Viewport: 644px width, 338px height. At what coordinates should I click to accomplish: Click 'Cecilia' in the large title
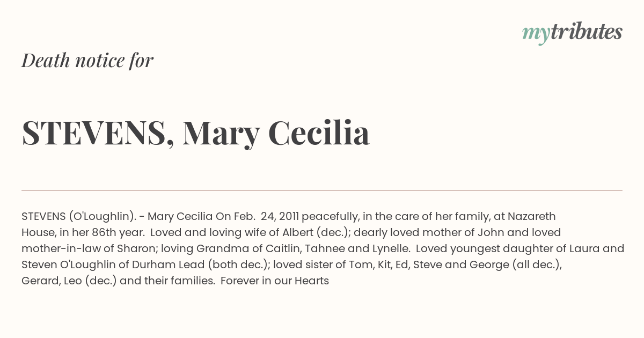pos(319,132)
